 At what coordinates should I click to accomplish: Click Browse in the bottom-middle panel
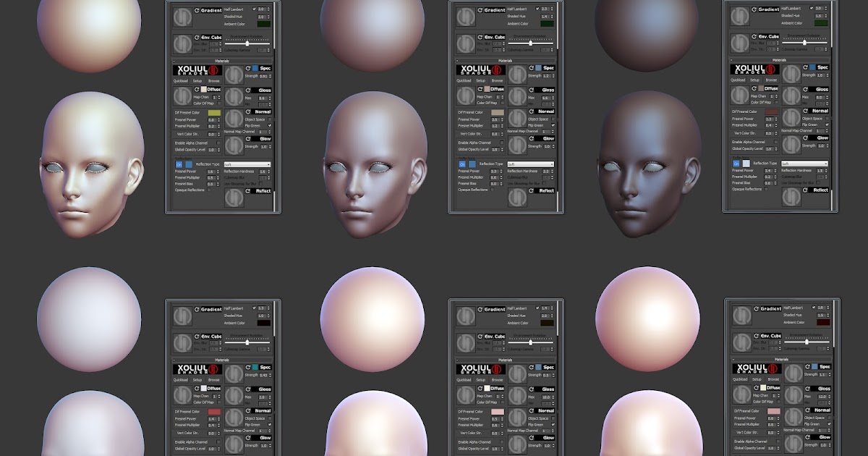pos(497,379)
